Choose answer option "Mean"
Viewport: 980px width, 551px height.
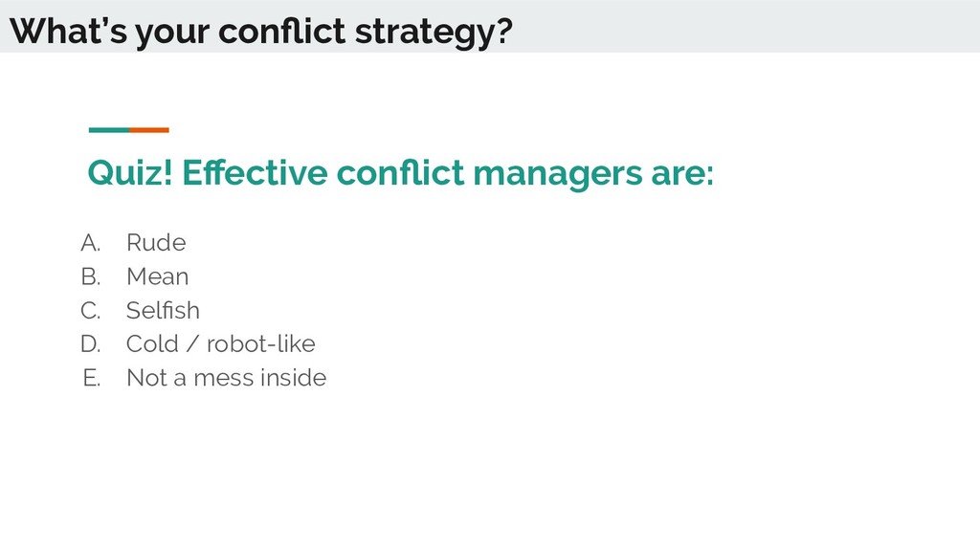[x=158, y=276]
